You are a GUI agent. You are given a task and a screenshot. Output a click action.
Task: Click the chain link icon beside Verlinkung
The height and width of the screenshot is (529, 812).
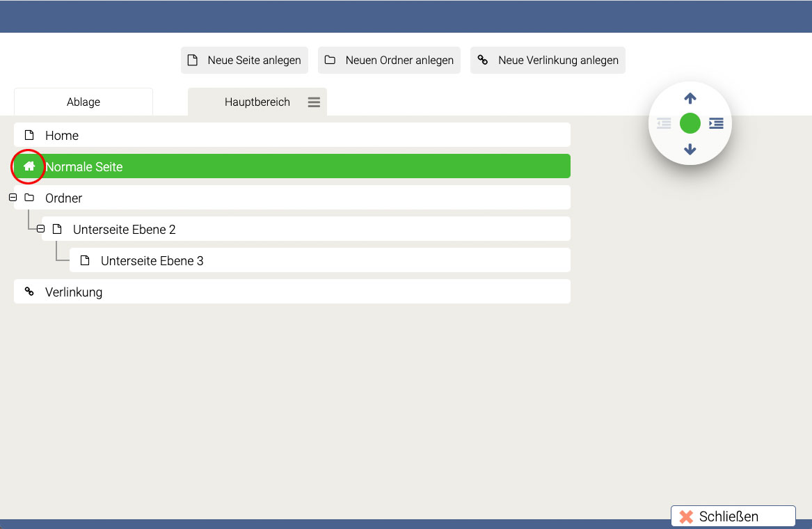coord(29,292)
